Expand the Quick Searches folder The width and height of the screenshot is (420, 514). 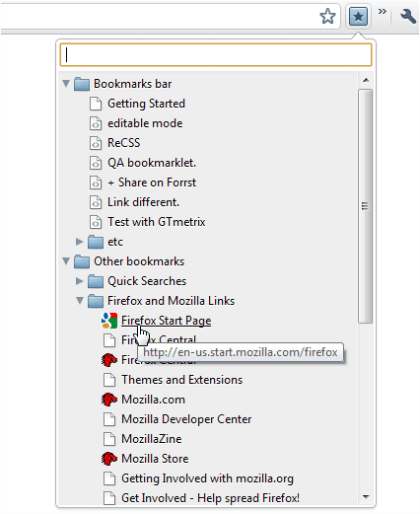[79, 281]
